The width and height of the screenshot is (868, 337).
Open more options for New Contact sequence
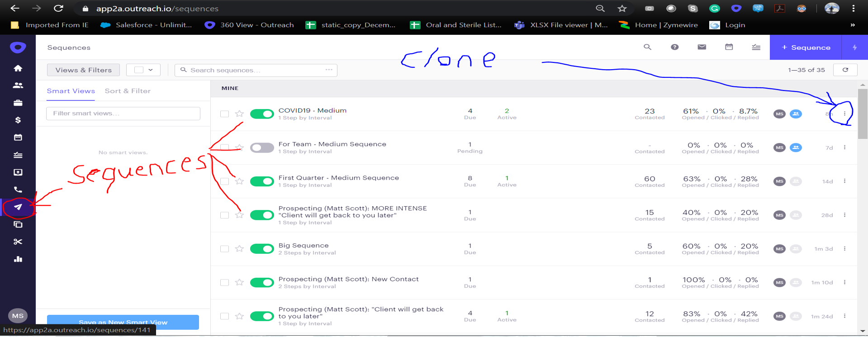844,282
